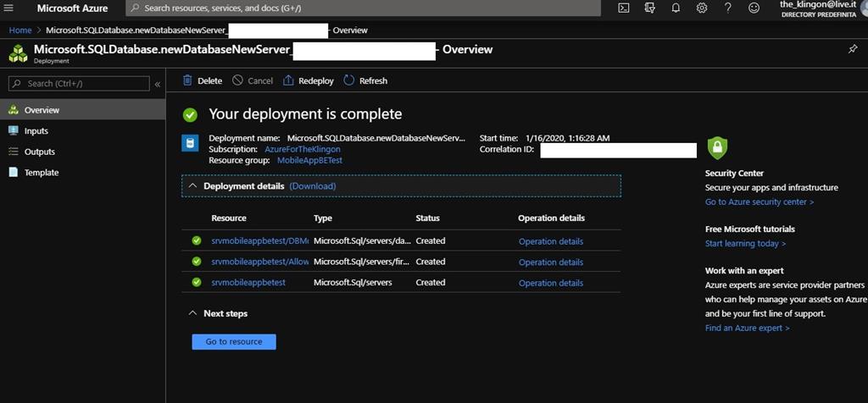Click the SQL database deployment icon
Screen dimensions: 868x403
pos(190,144)
